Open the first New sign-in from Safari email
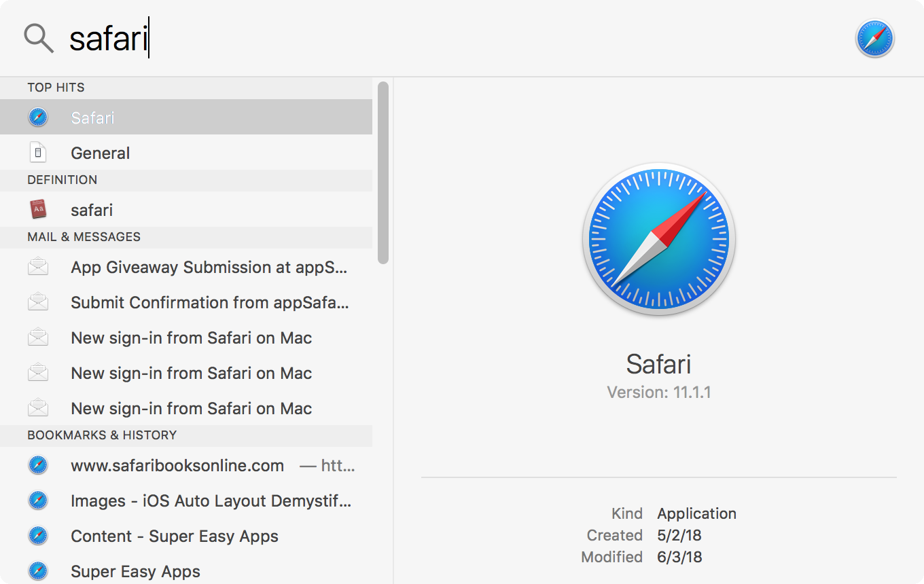 coord(190,337)
